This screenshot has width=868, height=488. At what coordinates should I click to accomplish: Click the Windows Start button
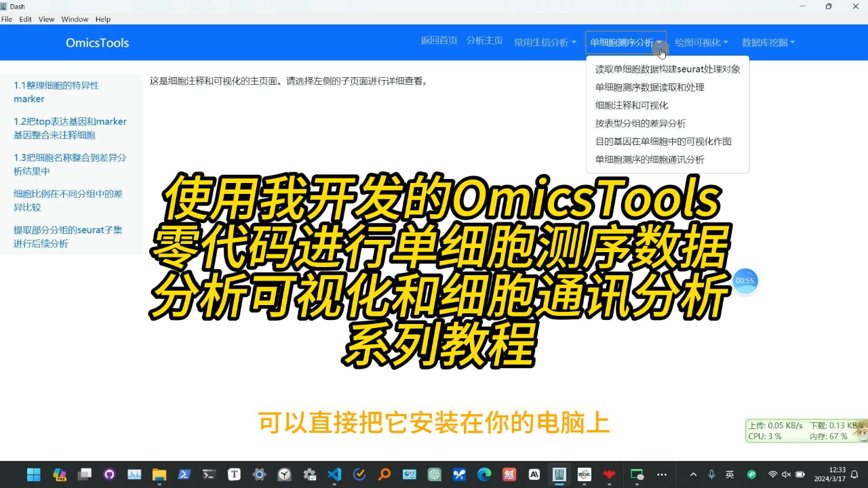pos(34,474)
